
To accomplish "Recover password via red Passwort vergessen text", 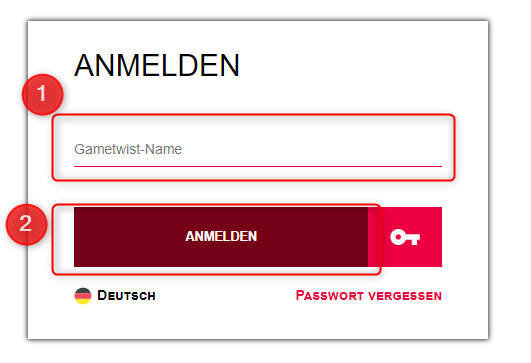I will pyautogui.click(x=369, y=296).
